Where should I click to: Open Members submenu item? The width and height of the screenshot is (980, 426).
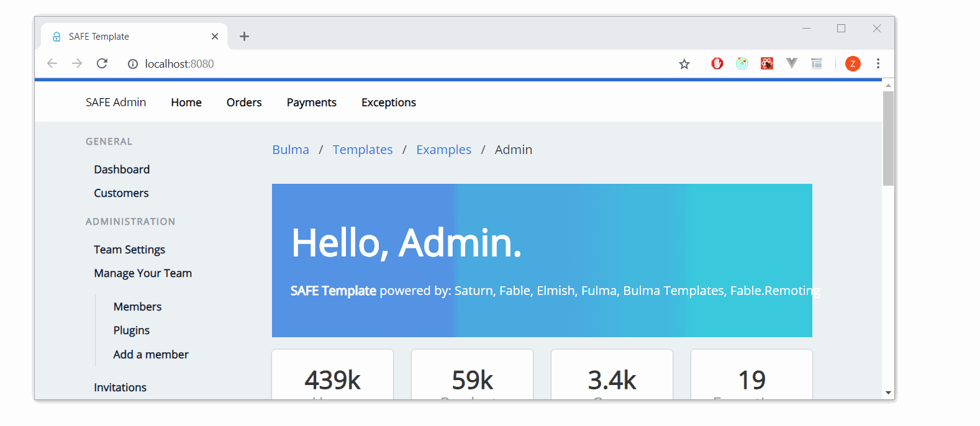point(137,307)
